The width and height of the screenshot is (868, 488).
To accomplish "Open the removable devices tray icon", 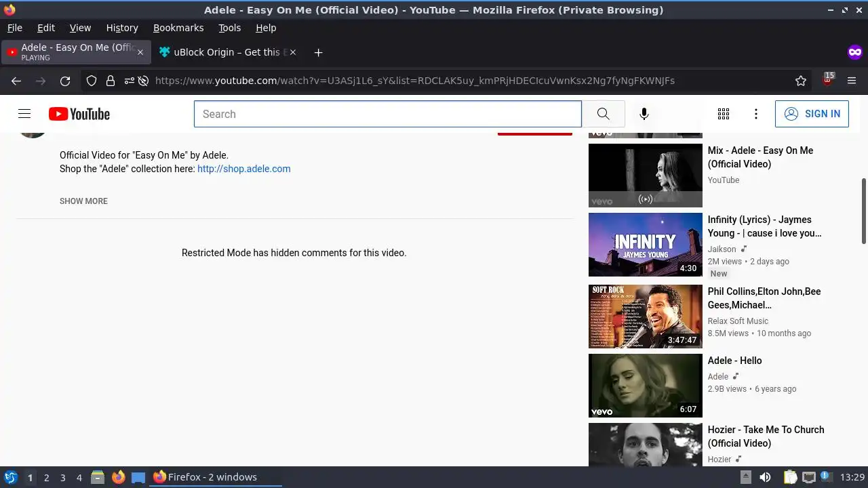I will pos(745,477).
